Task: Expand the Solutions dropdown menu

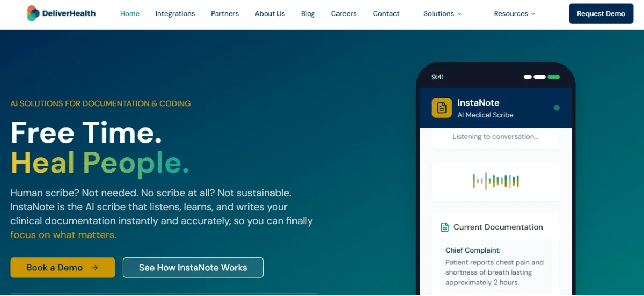Action: 442,14
